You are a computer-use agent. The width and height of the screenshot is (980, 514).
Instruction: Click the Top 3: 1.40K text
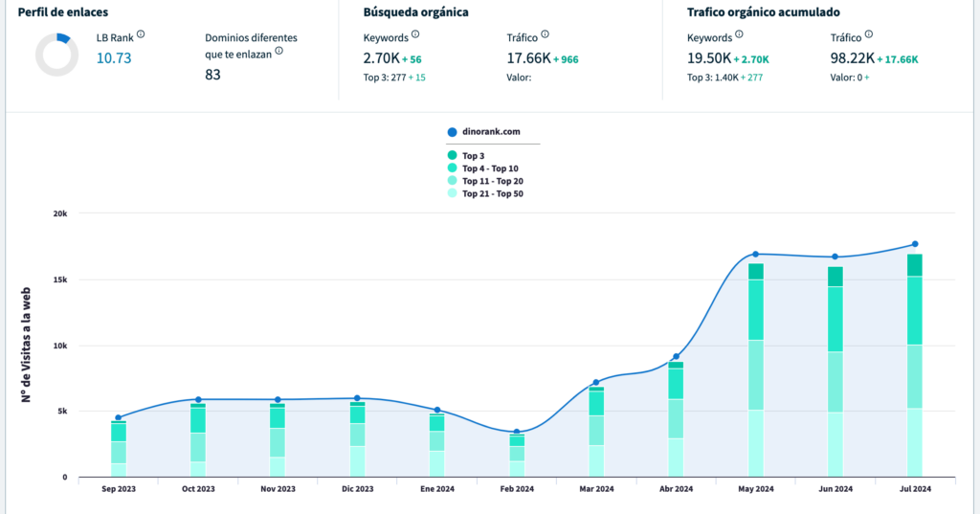pyautogui.click(x=712, y=78)
